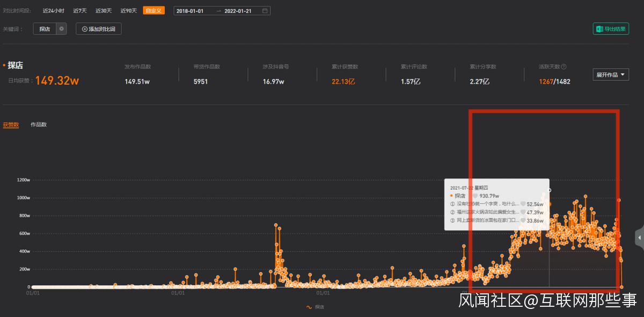
Task: Click the 探店 keyword tag
Action: click(x=45, y=29)
